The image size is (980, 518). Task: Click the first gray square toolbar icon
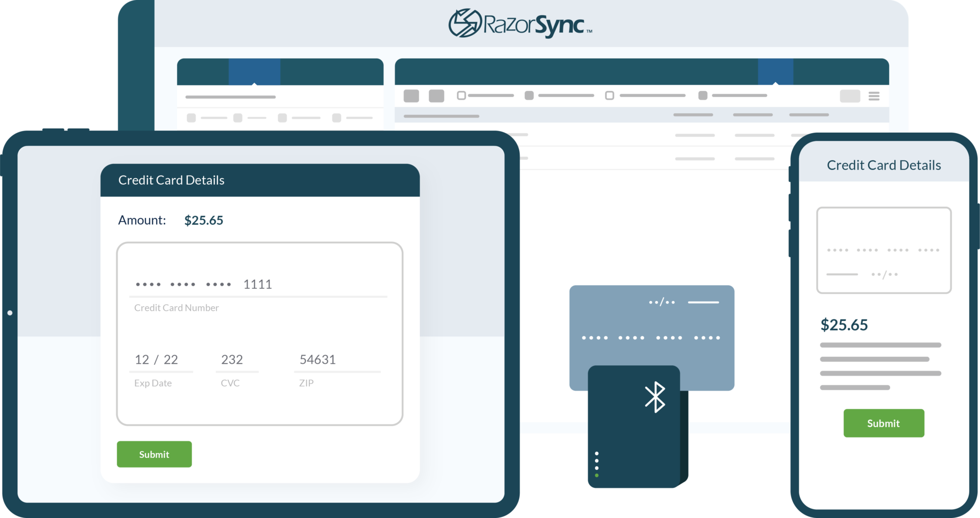click(411, 96)
